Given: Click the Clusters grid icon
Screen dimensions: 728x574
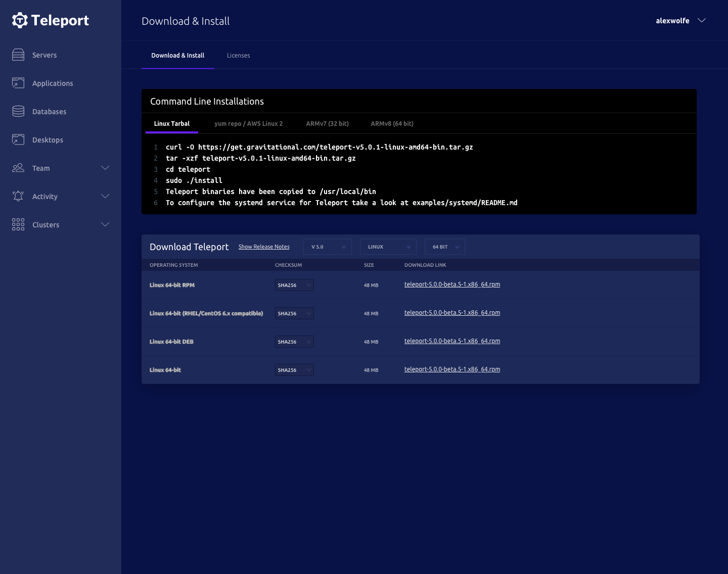Looking at the screenshot, I should click(x=18, y=224).
